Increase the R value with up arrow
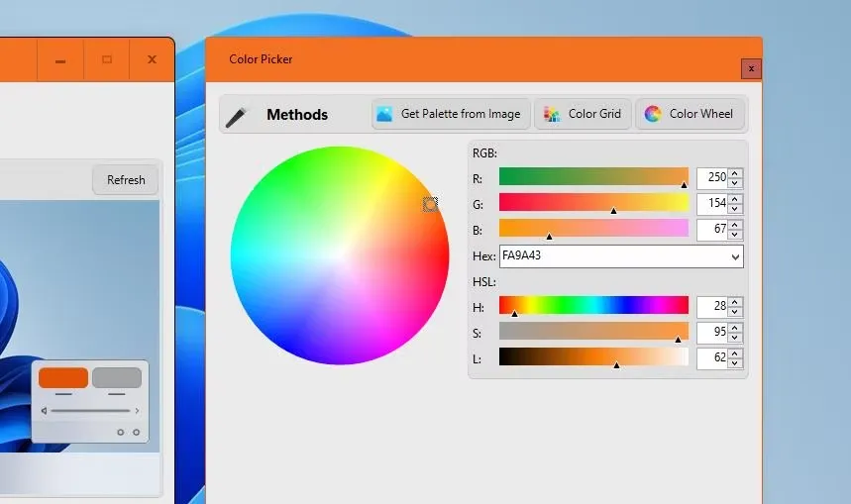This screenshot has width=851, height=504. pyautogui.click(x=735, y=173)
